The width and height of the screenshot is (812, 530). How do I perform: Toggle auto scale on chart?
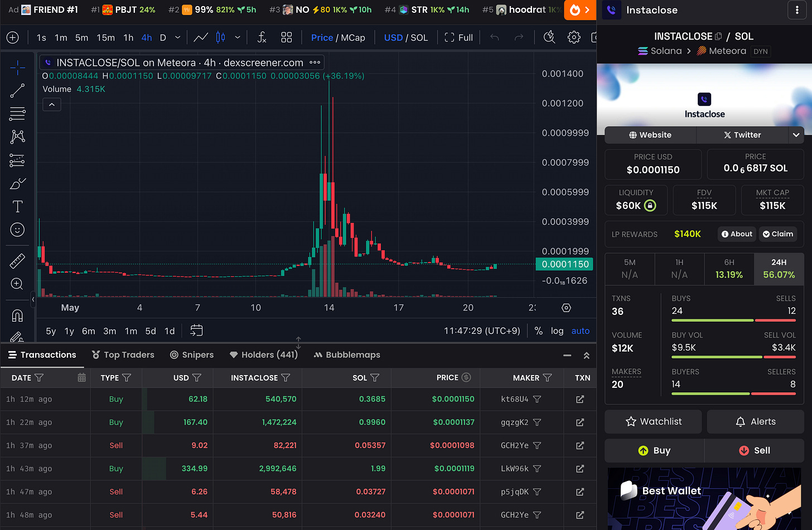pyautogui.click(x=581, y=330)
